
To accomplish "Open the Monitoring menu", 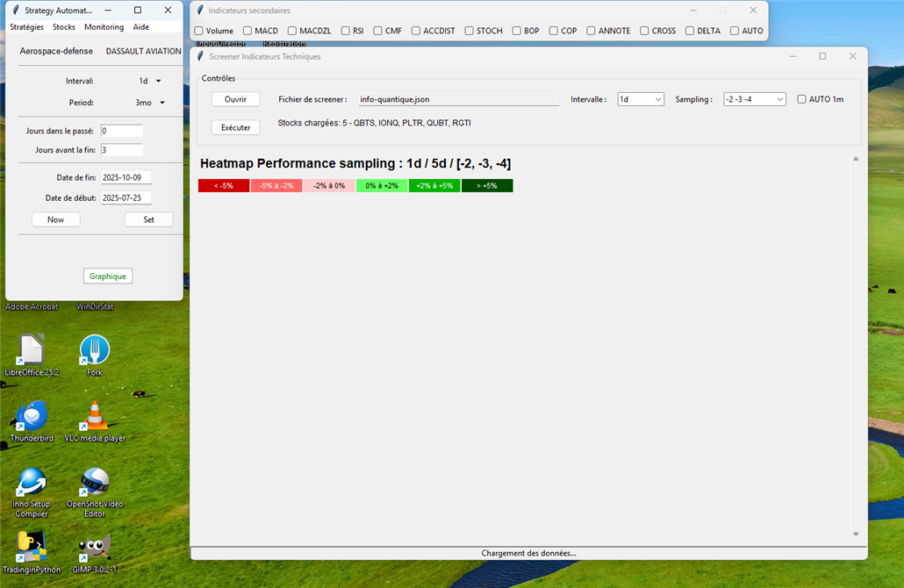I will tap(104, 27).
